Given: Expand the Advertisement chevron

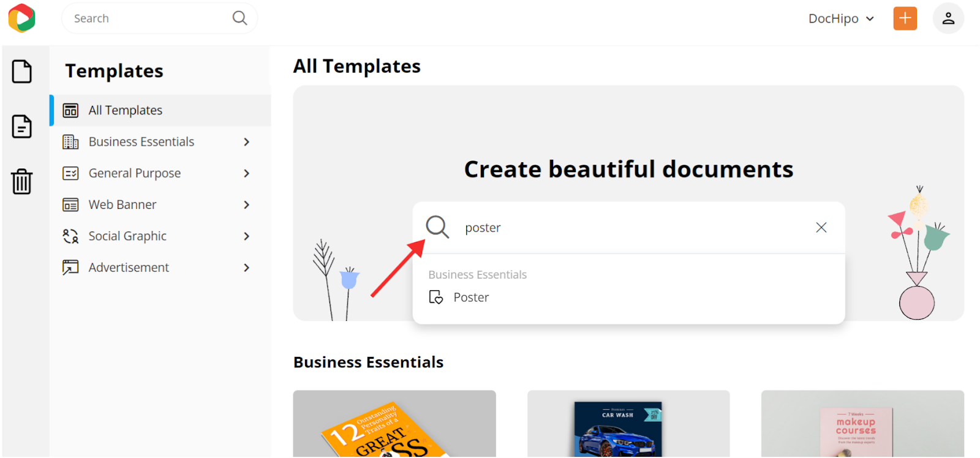Looking at the screenshot, I should (x=246, y=268).
